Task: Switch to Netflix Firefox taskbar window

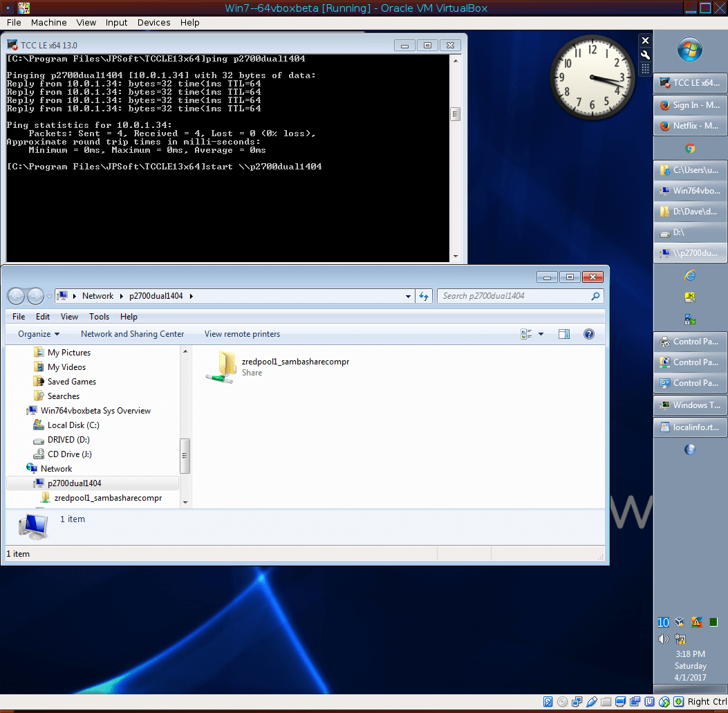Action: (691, 125)
